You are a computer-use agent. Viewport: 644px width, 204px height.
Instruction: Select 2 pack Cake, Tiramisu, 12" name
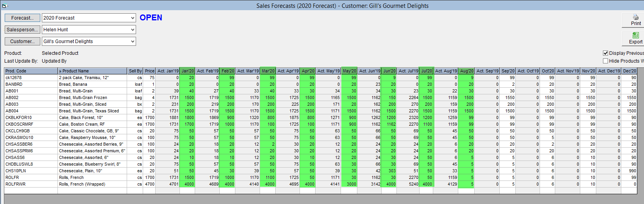[92, 78]
